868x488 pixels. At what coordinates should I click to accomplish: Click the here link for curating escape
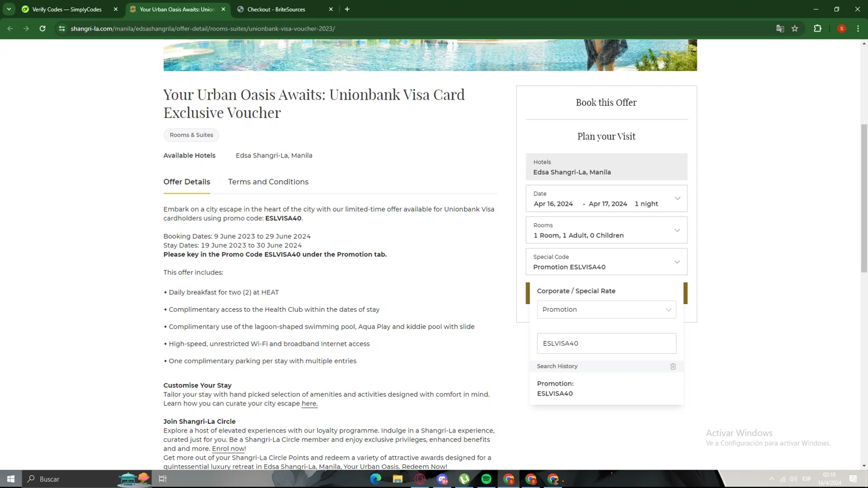(x=310, y=404)
